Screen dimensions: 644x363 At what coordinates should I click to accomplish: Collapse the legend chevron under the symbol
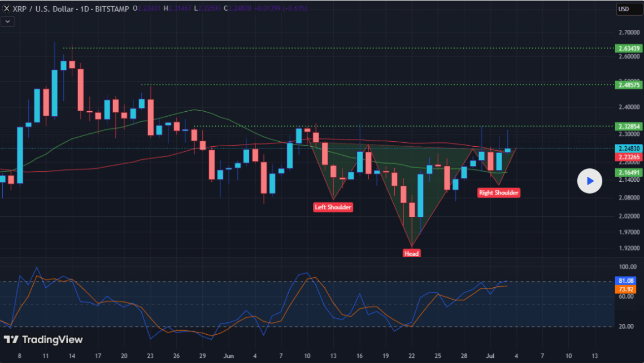click(x=8, y=21)
